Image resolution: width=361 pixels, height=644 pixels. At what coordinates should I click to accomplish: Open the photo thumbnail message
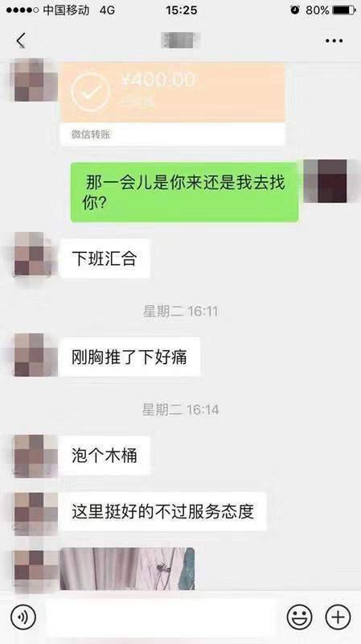pos(127,568)
